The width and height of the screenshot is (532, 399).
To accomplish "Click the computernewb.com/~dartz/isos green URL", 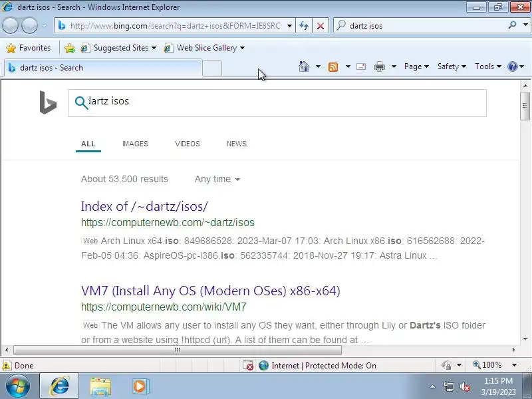I will (x=168, y=223).
